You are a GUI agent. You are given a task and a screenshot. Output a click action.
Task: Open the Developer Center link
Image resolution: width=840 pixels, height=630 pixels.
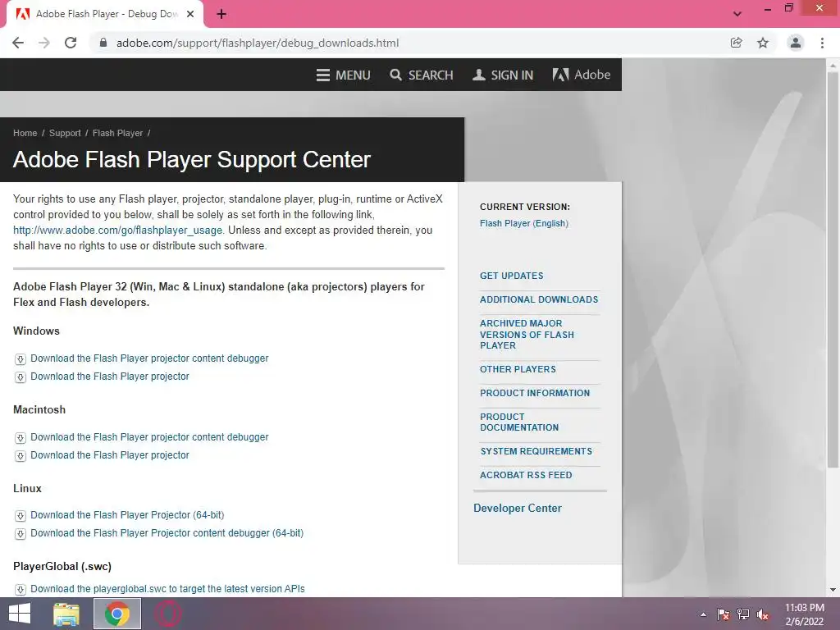[518, 508]
